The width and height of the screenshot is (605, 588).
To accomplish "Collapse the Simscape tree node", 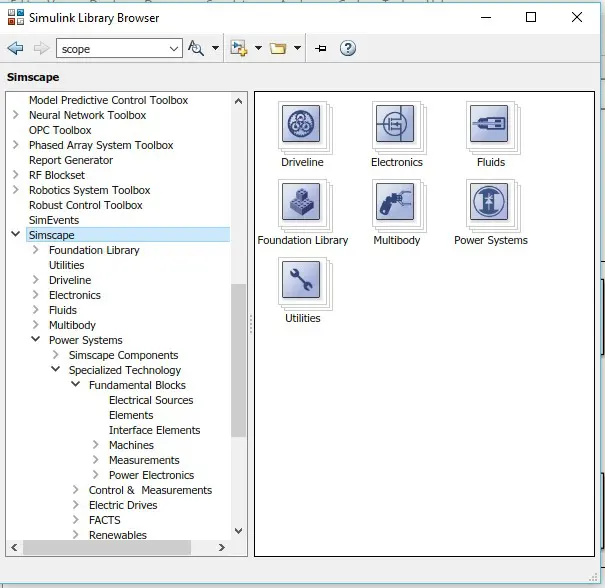I will (x=16, y=235).
